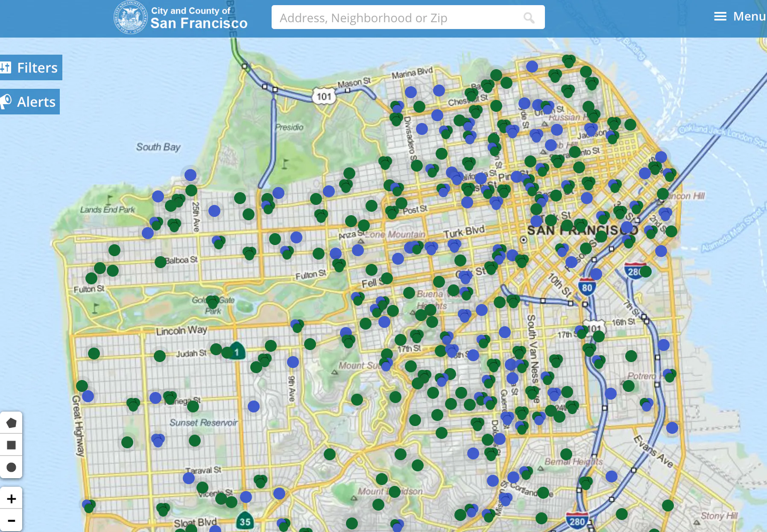
Task: Click the green marker beside the Interstate 280 shield
Action: pyautogui.click(x=646, y=271)
